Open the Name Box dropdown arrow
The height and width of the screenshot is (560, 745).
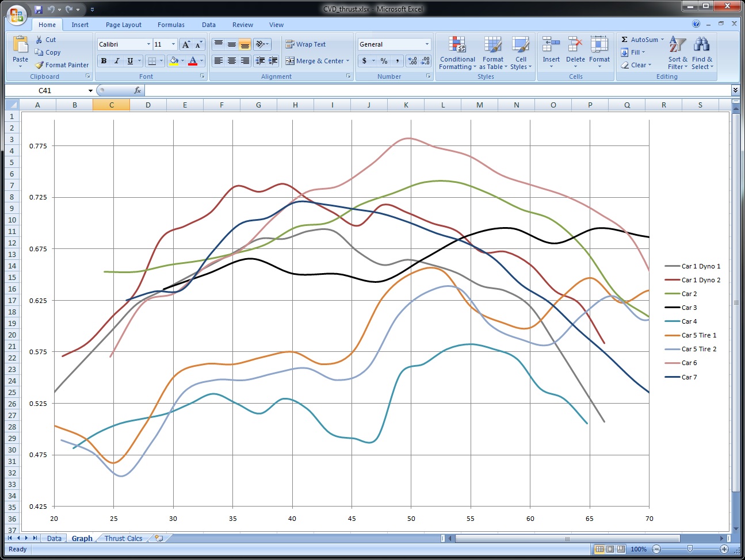[90, 90]
